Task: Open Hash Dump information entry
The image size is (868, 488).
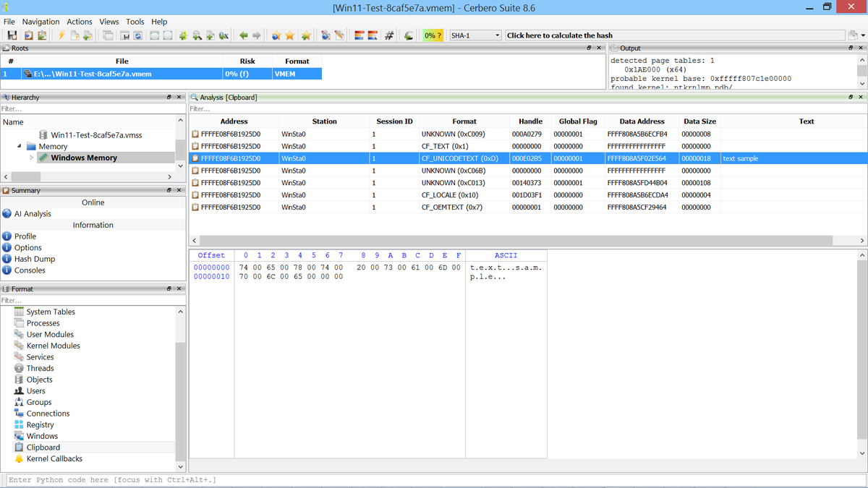Action: (35, 259)
